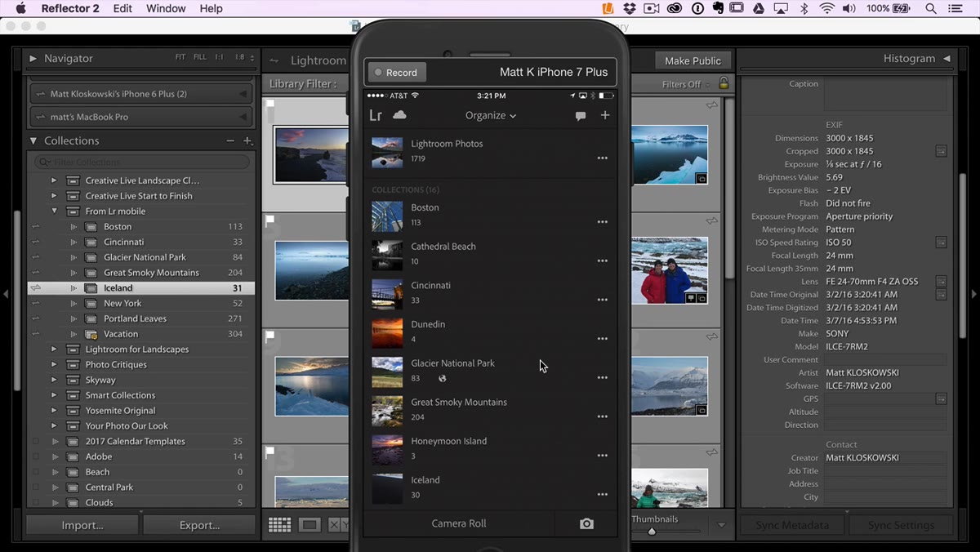The image size is (980, 552).
Task: Open the Dropbox menu bar icon
Action: coord(630,8)
